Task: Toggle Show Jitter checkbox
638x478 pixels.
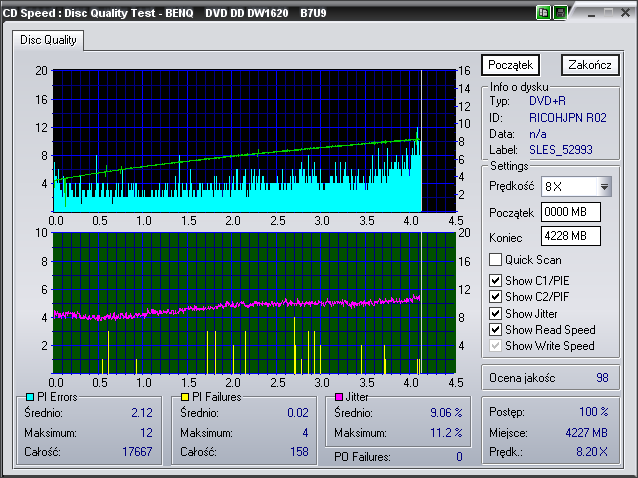Action: coord(495,313)
